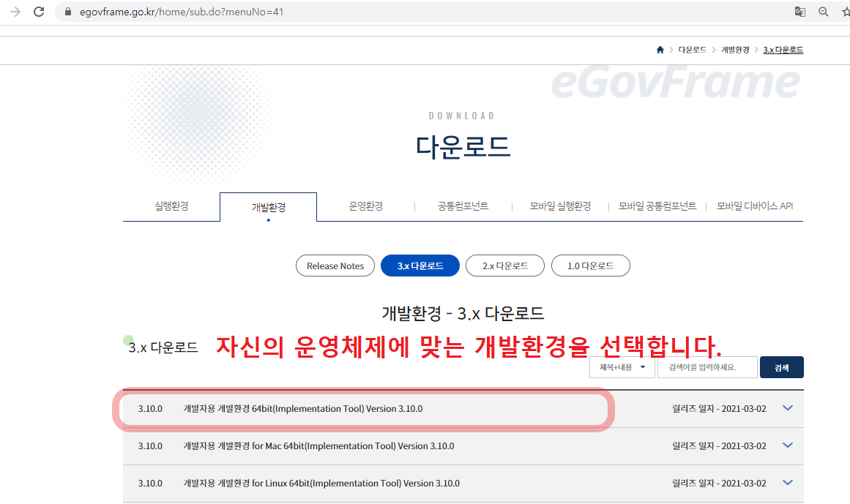Click the padlock site info icon
The height and width of the screenshot is (504, 850).
(x=68, y=12)
